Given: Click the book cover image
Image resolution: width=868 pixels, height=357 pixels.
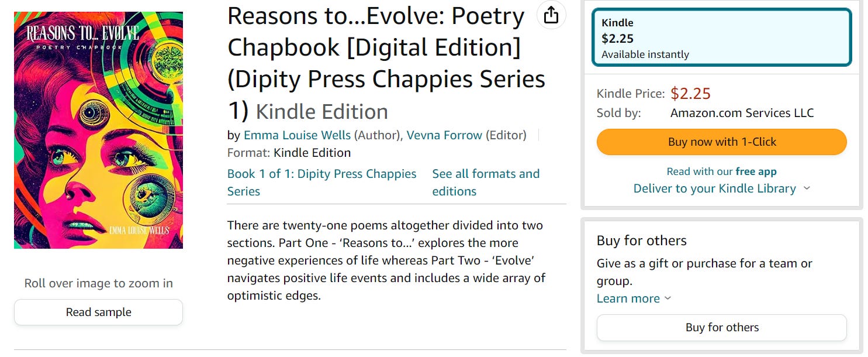Looking at the screenshot, I should tap(98, 130).
